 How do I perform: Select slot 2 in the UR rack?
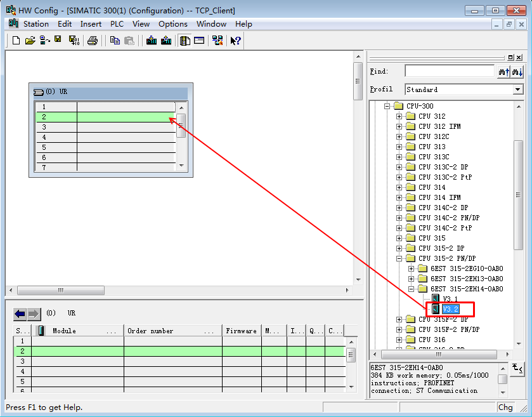click(x=105, y=117)
